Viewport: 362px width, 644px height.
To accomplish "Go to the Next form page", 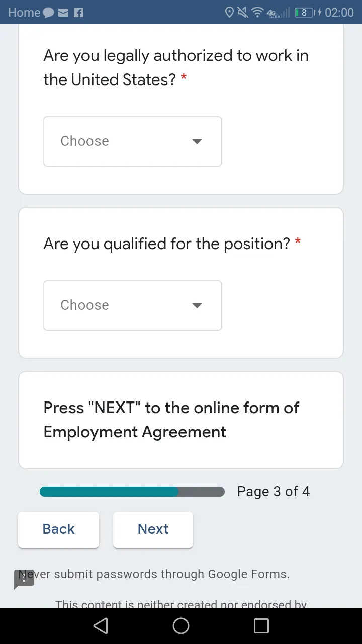I will tap(153, 529).
